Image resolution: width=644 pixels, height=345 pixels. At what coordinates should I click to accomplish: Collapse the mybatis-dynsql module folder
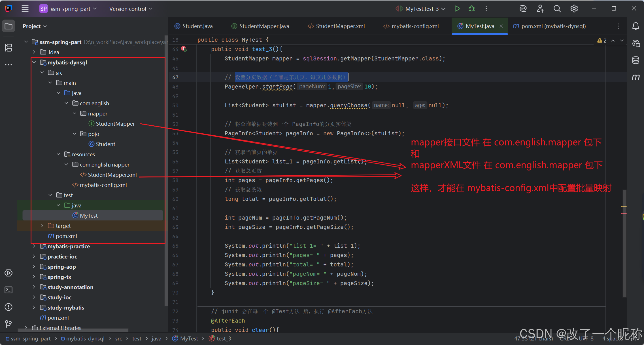34,62
